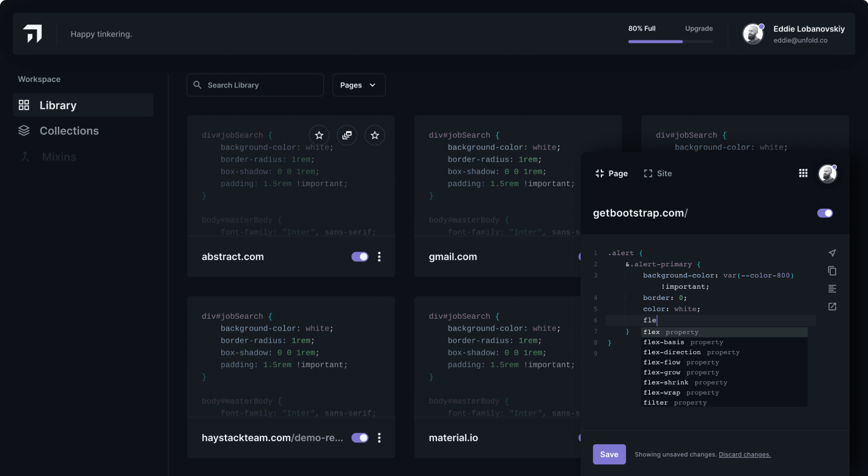This screenshot has height=476, width=868.
Task: Disable styles for getbootstrap.com/
Action: (x=825, y=213)
